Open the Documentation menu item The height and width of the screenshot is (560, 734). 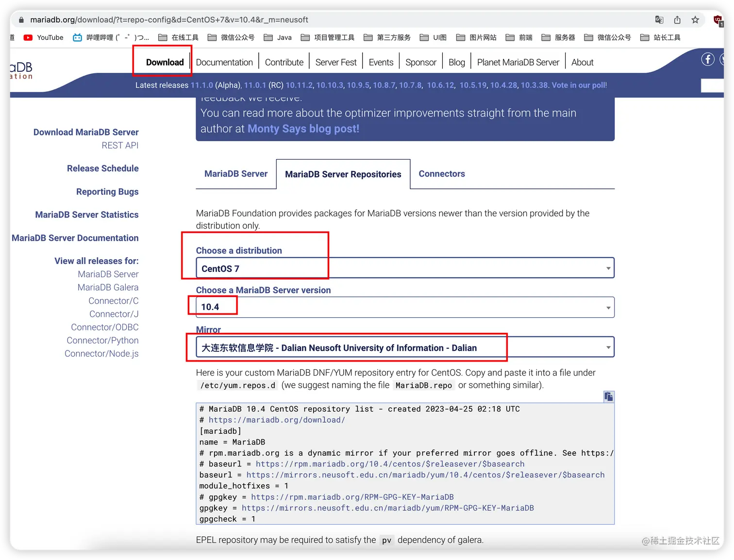pyautogui.click(x=224, y=62)
